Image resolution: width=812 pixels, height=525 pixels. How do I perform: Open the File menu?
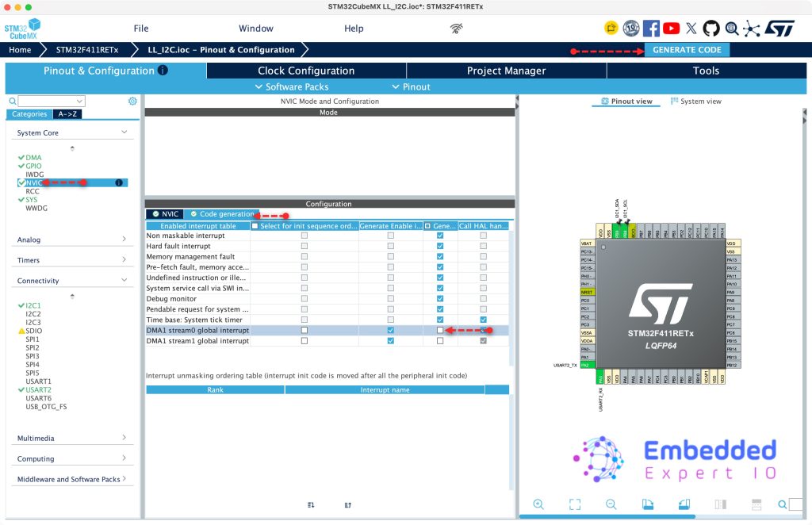point(141,29)
